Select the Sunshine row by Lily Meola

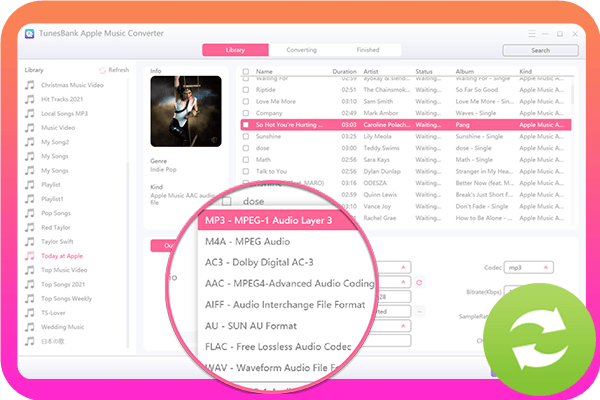pos(406,137)
